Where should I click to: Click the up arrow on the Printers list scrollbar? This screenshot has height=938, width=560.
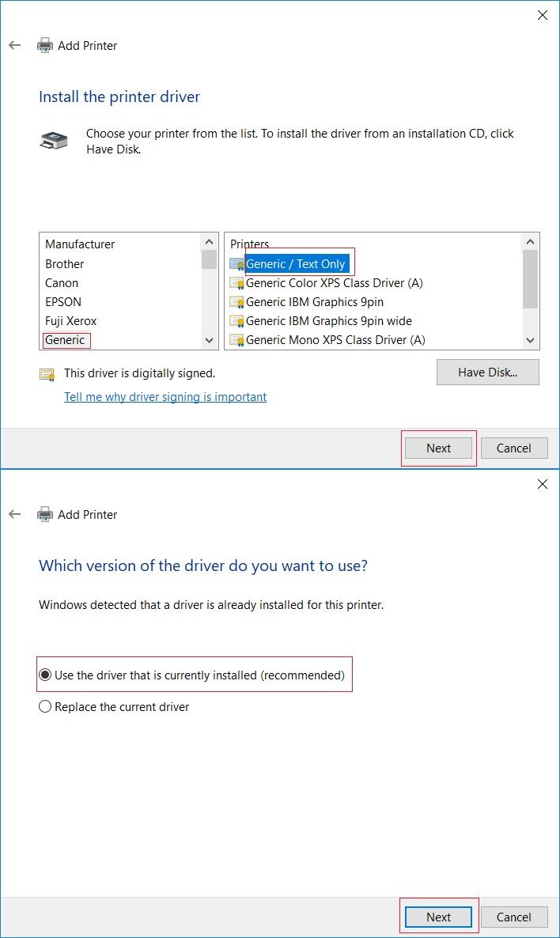coord(531,241)
